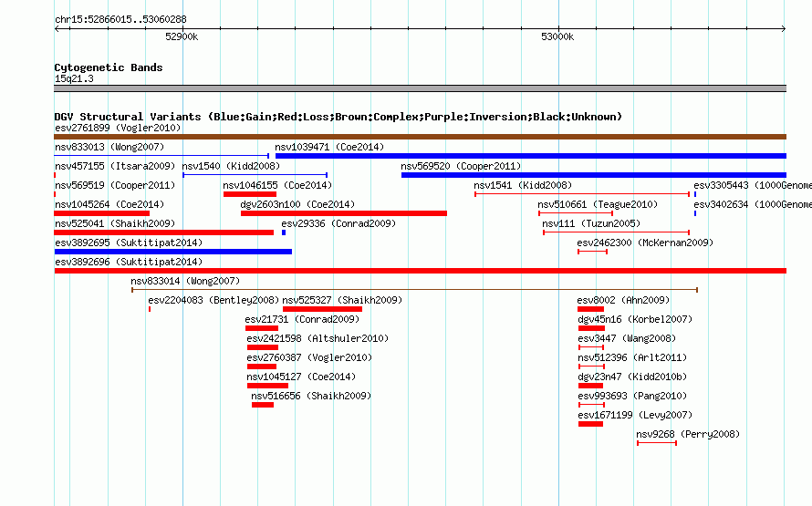Open nsv1039471 (Coe2014) variant label

[x=329, y=147]
